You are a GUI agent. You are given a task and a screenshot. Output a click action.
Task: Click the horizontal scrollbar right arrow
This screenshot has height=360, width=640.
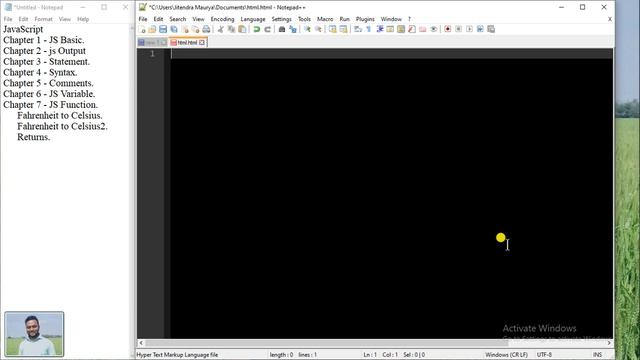[609, 343]
